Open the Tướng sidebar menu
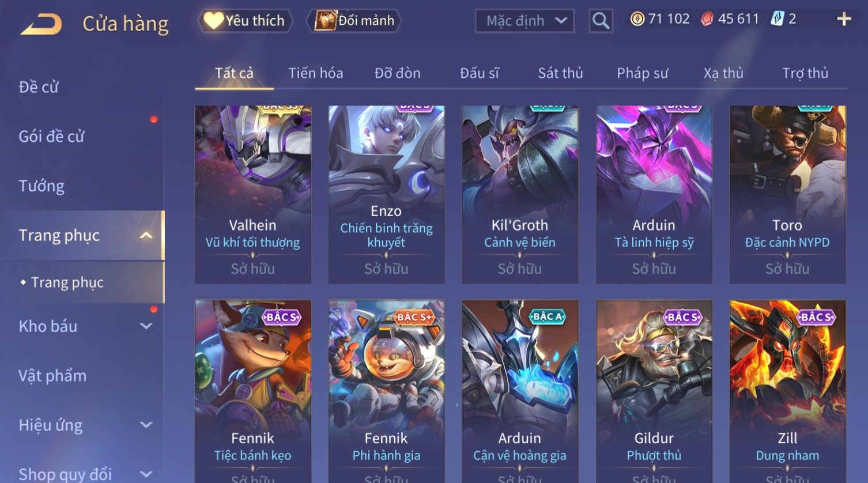868x483 pixels. [x=41, y=186]
